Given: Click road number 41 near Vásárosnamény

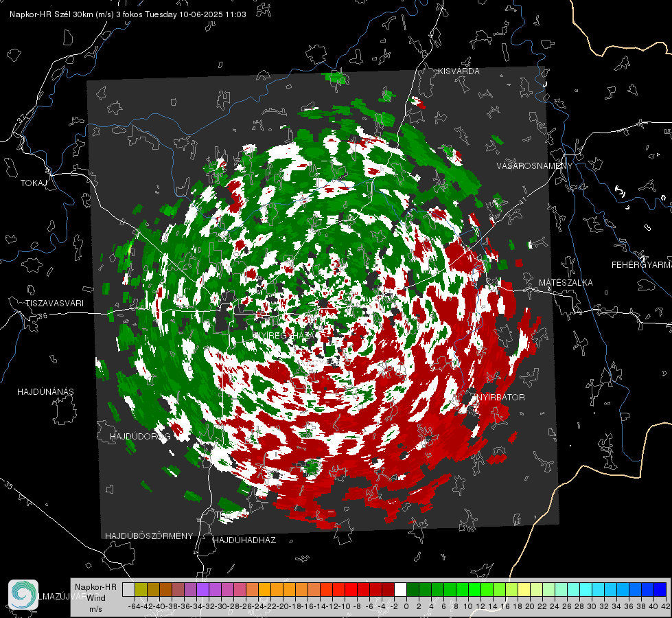Looking at the screenshot, I should (x=522, y=201).
